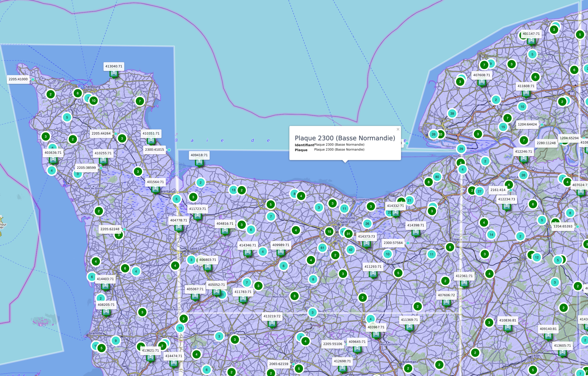The width and height of the screenshot is (588, 376).
Task: Click antenna marker 412698:71
Action: tap(342, 368)
